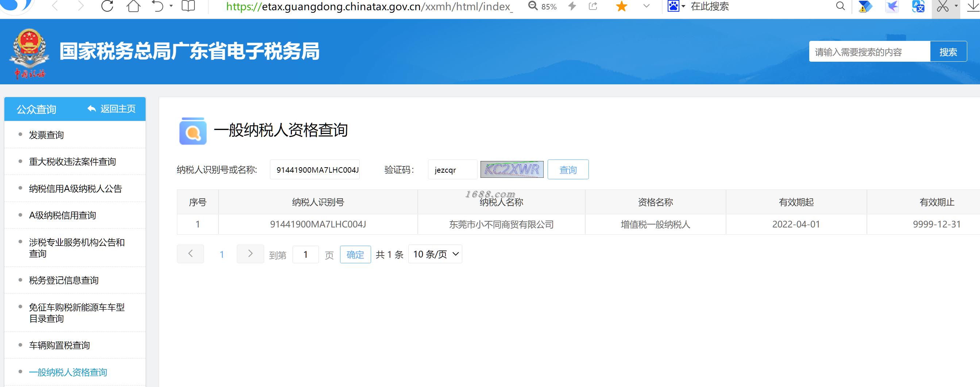Screen dimensions: 980x387
Task: Open the scissors screenshot tool
Action: [942, 6]
